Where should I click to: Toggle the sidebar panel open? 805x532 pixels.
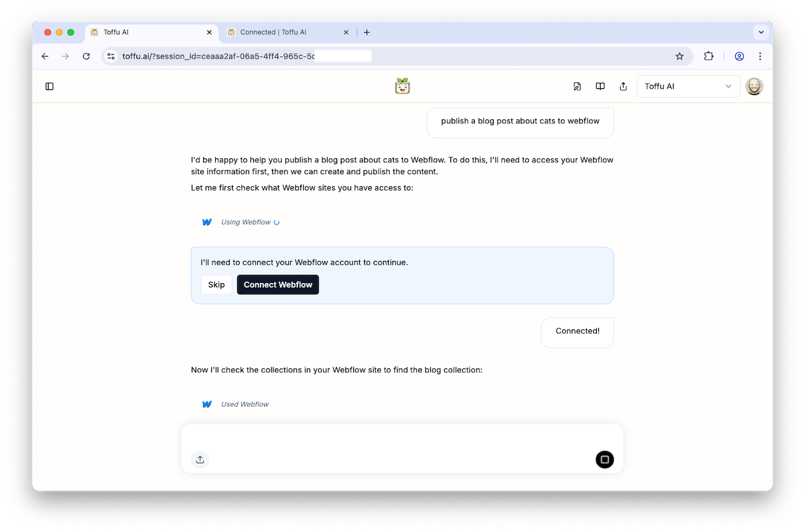[50, 86]
